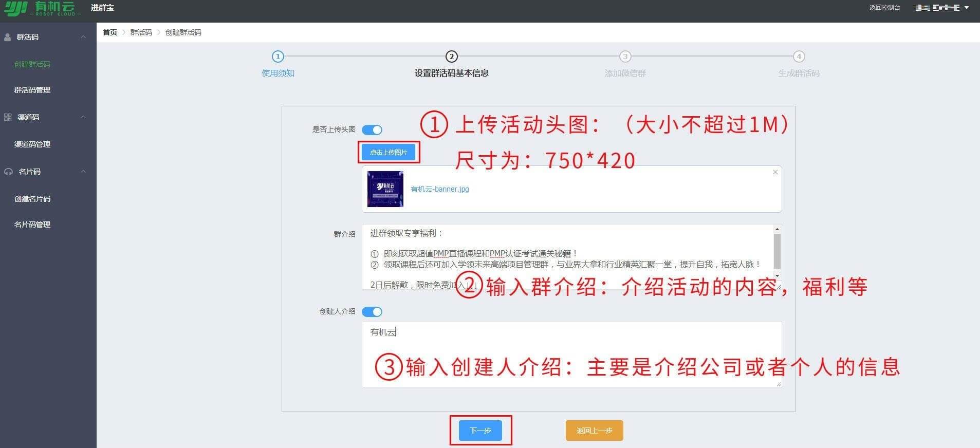Click the 群介绍 textarea resize handle
The image size is (980, 448).
[779, 286]
